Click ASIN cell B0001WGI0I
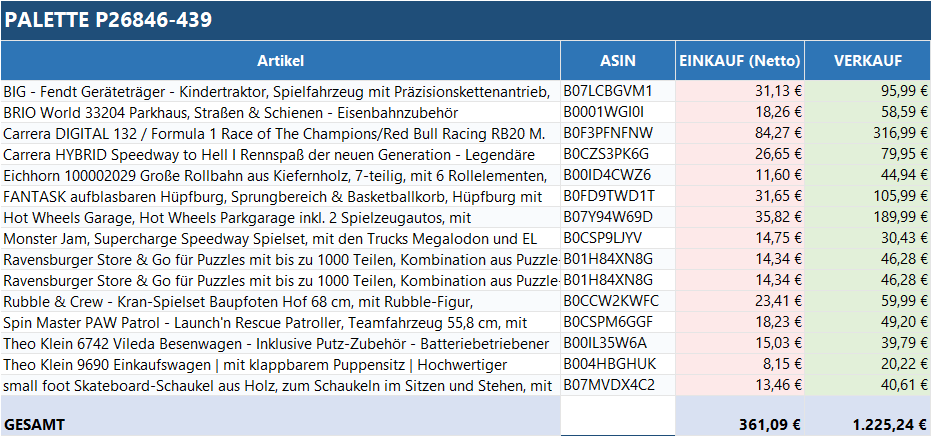The height and width of the screenshot is (436, 931). coord(618,112)
